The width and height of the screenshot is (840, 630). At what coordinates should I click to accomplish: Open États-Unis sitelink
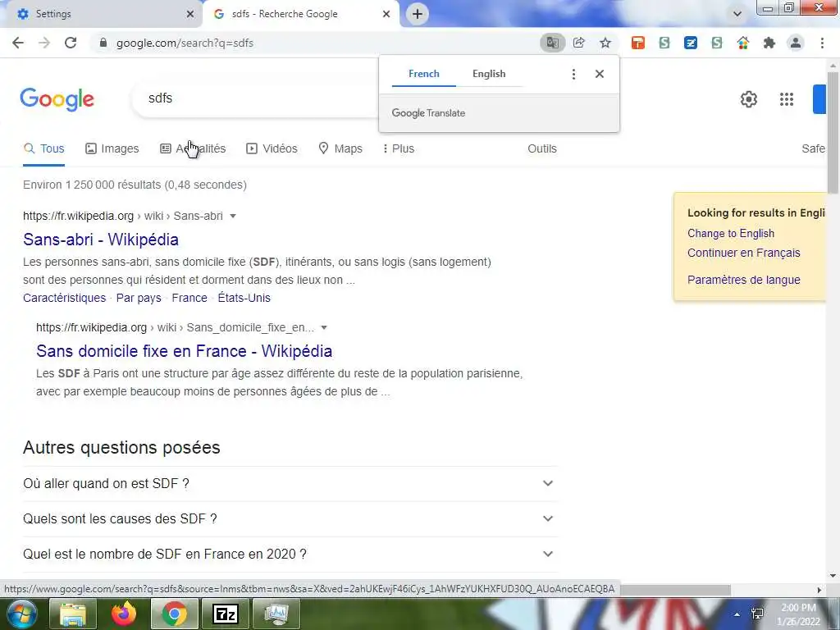click(244, 298)
